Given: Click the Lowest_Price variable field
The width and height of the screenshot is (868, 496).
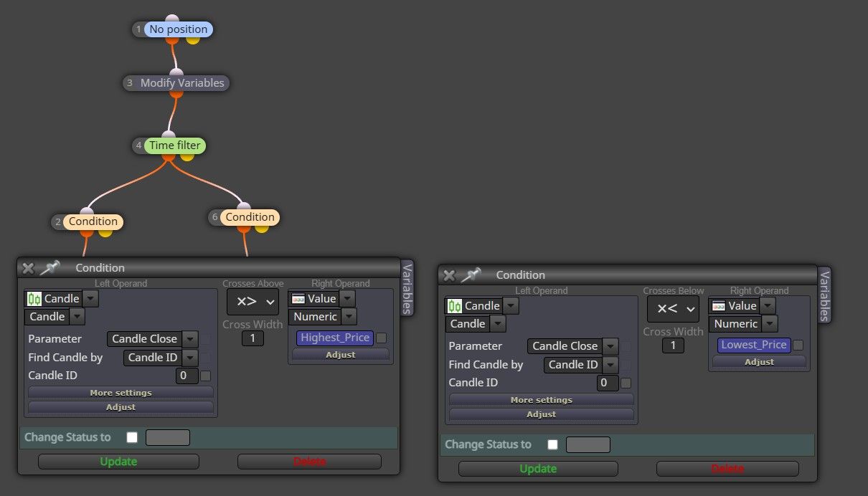Looking at the screenshot, I should (754, 345).
